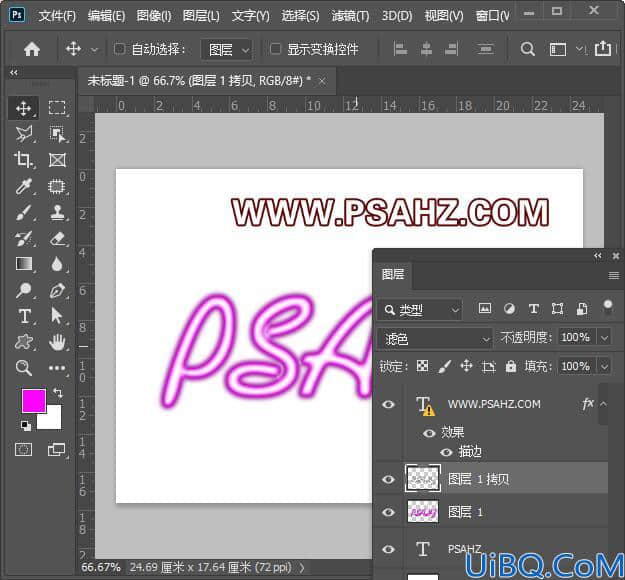The image size is (625, 580).
Task: Select the Frame tool
Action: pos(57,160)
